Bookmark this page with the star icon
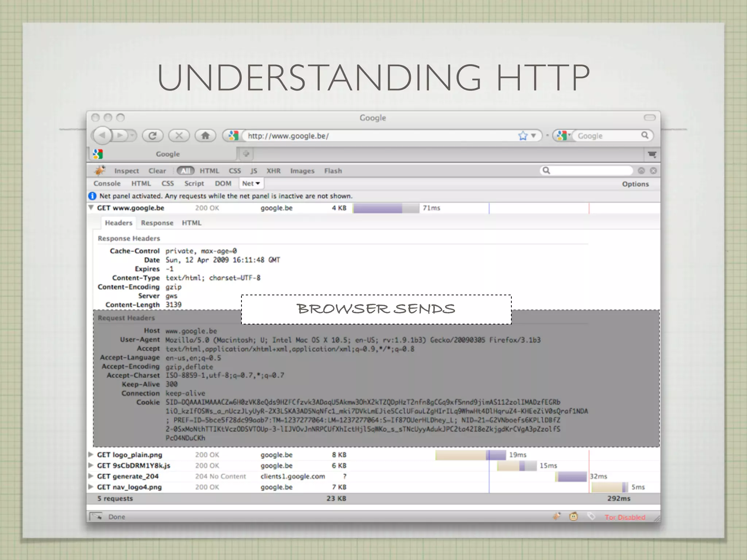Viewport: 747px width, 560px height. click(x=523, y=136)
